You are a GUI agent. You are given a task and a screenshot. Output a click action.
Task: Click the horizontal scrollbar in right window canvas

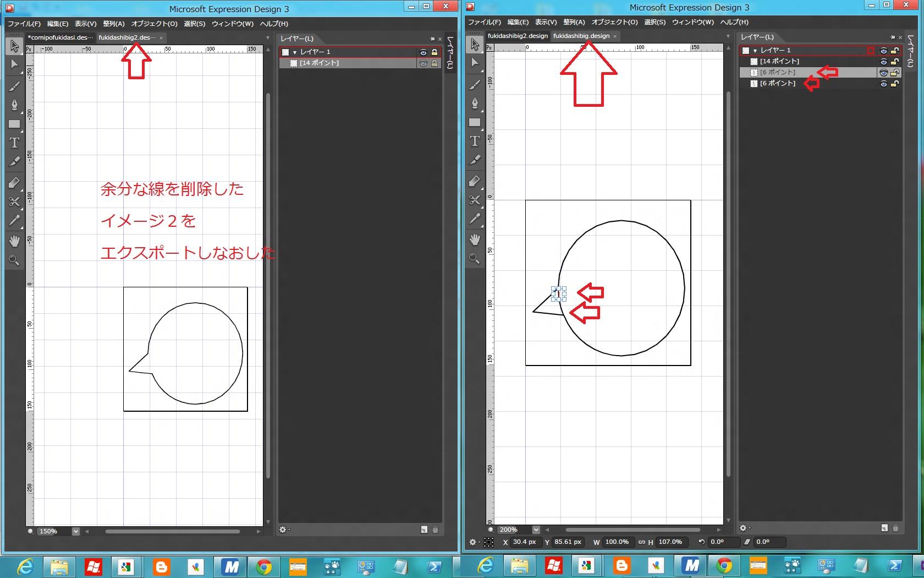(x=632, y=530)
